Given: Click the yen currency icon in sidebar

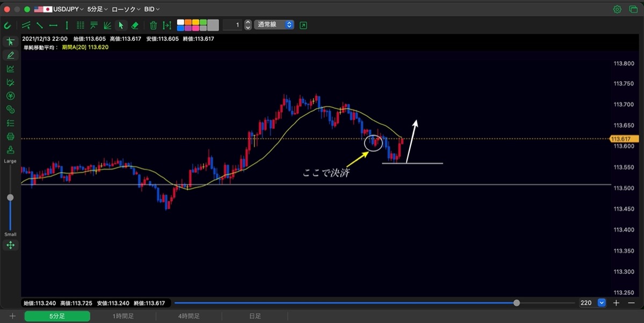Looking at the screenshot, I should [x=10, y=96].
